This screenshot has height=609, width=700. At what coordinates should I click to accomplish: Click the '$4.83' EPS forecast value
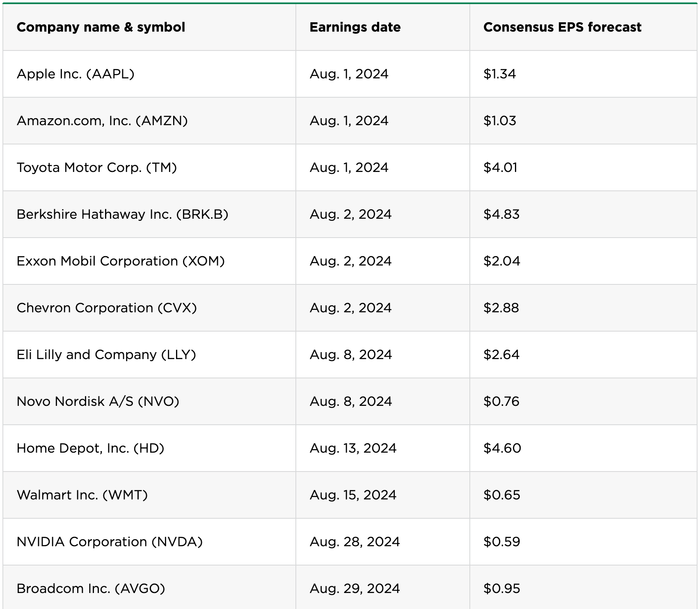[501, 214]
